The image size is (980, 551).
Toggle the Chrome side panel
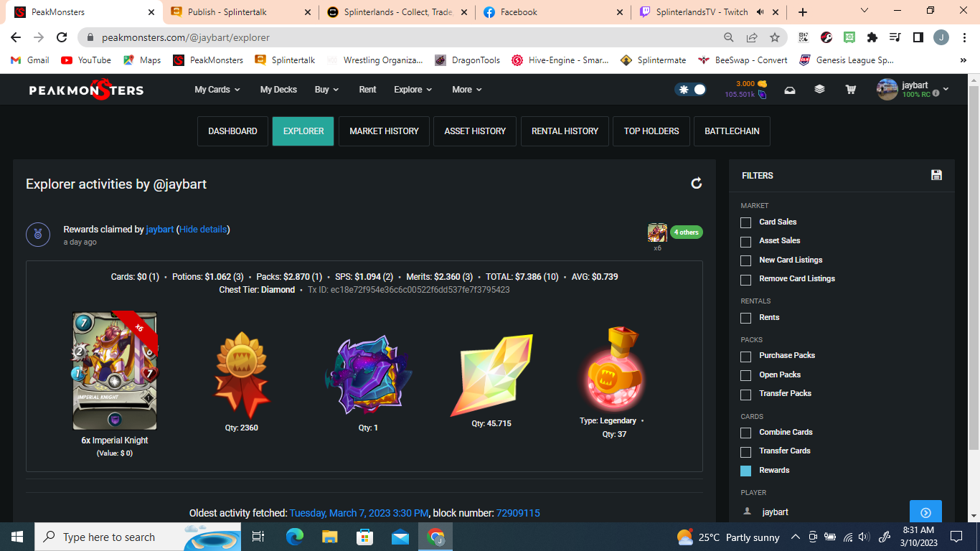coord(918,37)
